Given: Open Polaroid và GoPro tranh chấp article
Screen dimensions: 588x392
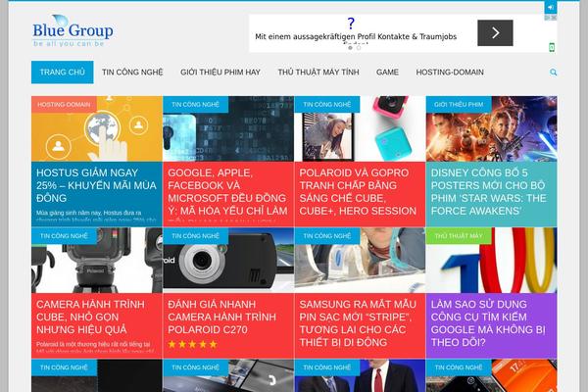Looking at the screenshot, I should [358, 192].
